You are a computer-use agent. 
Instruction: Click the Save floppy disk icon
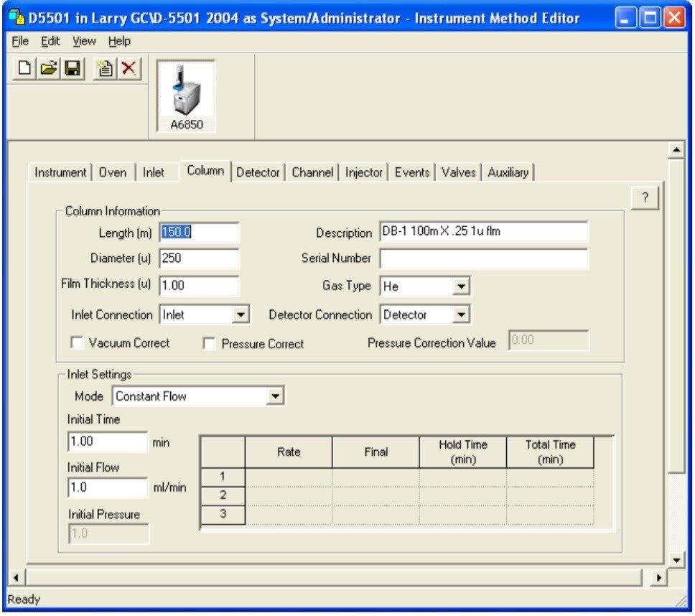click(73, 68)
